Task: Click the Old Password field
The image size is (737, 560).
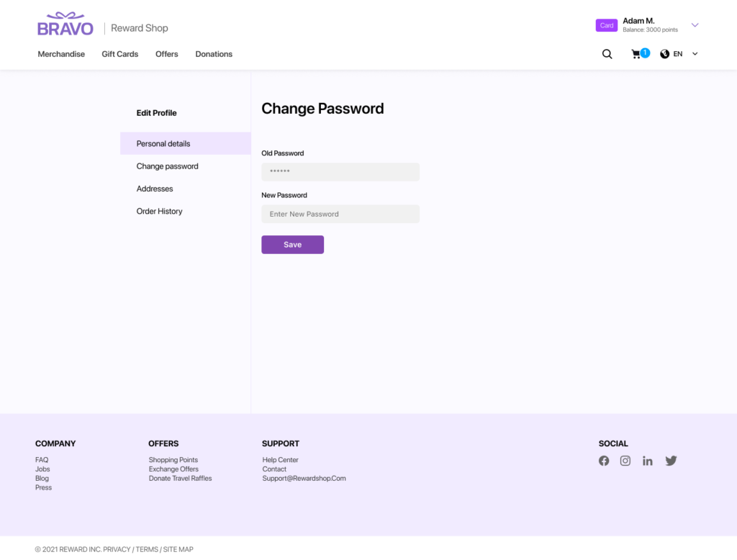Action: [340, 172]
